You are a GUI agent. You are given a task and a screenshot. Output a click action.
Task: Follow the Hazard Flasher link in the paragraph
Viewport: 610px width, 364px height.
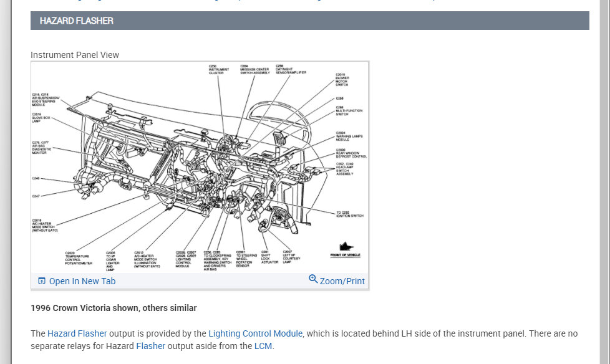(x=77, y=333)
